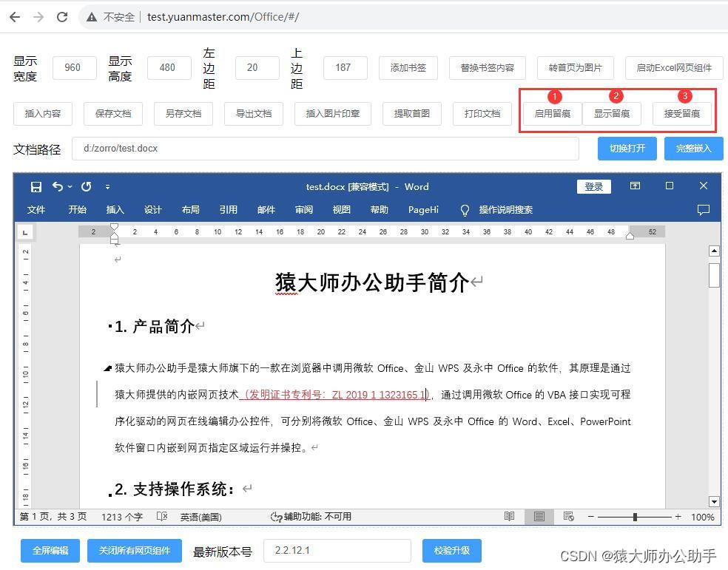Click the 显示留痕 button
The height and width of the screenshot is (570, 728).
(x=612, y=114)
